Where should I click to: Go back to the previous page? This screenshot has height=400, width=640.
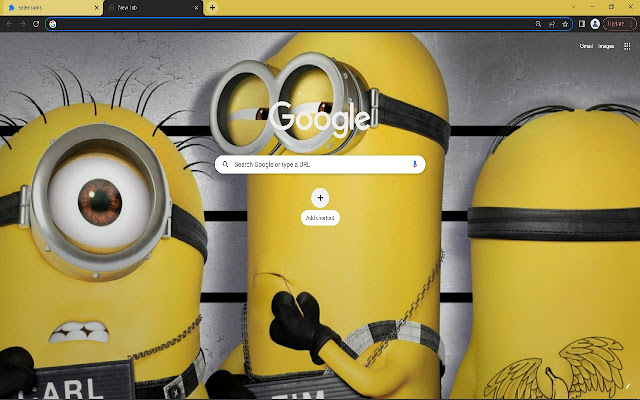(9, 24)
